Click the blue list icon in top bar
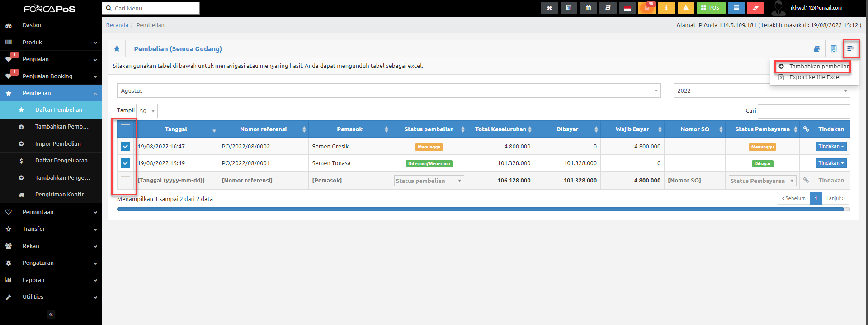868x325 pixels. (x=736, y=8)
